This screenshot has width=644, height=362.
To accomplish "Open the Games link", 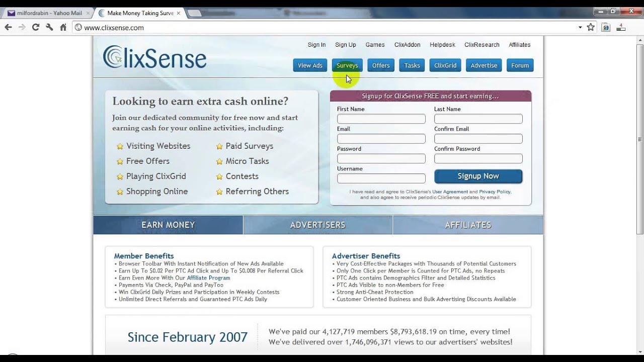I will 375,45.
